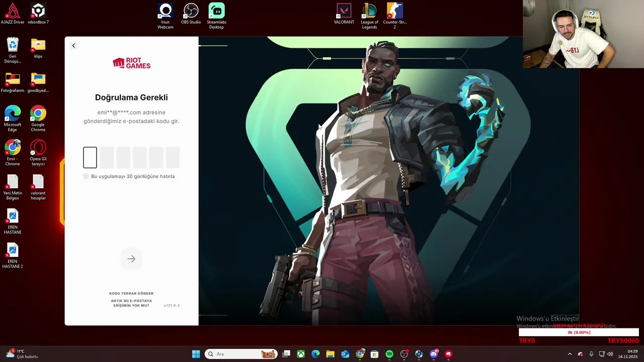Select valorant hesaplar text file
This screenshot has width=644, height=362.
pyautogui.click(x=38, y=187)
